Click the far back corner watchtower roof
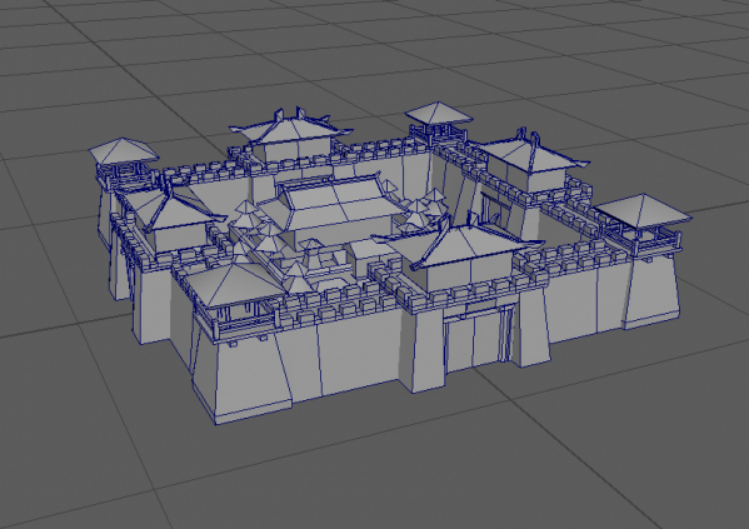749x529 pixels. pos(439,113)
